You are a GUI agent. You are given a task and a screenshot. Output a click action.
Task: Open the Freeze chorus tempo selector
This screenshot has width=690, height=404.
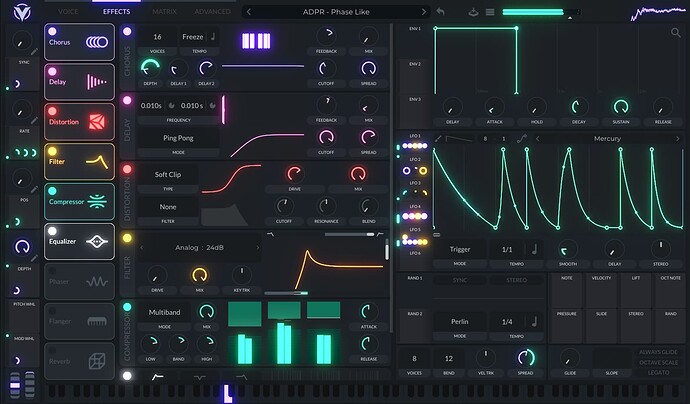193,37
